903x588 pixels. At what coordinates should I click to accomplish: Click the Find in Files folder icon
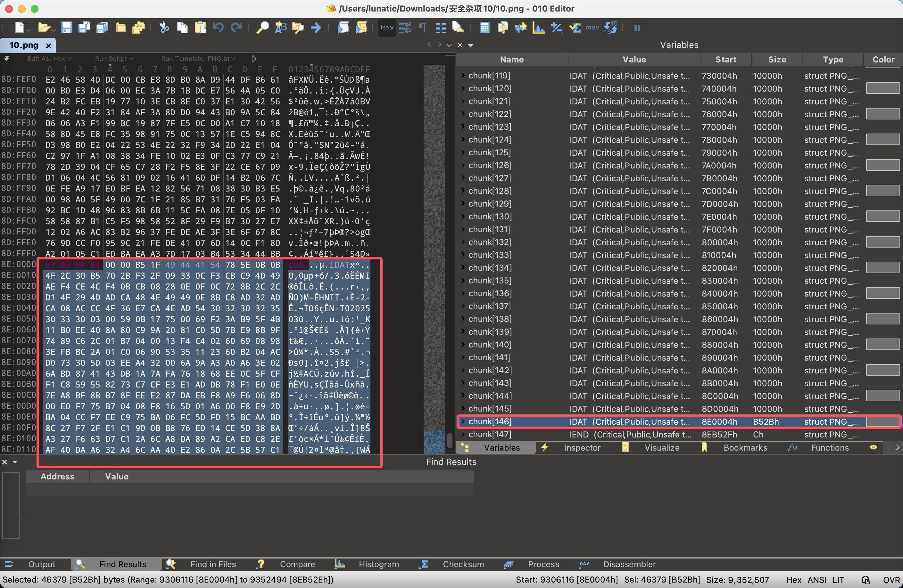pos(298,28)
